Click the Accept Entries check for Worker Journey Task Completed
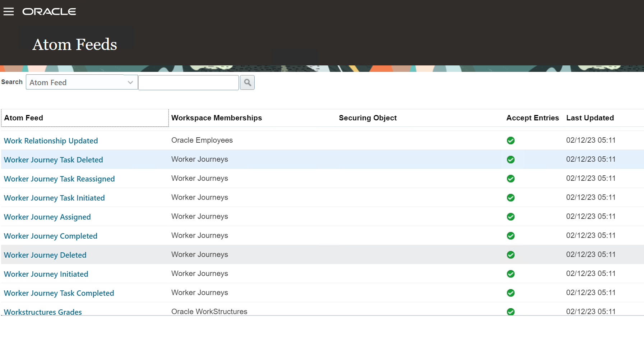Viewport: 644px width, 345px height. (x=510, y=293)
